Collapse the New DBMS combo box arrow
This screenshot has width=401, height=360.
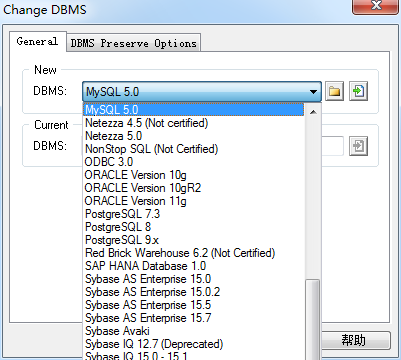(x=313, y=91)
